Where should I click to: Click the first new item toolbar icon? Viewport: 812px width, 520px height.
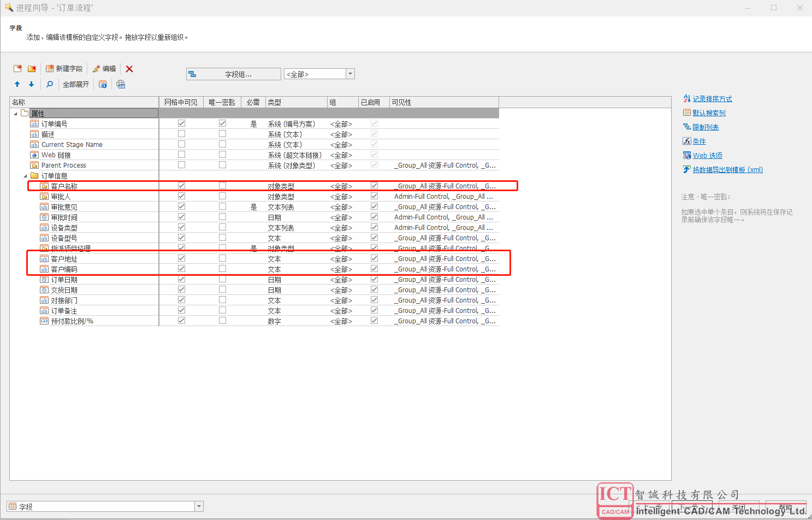coord(18,69)
